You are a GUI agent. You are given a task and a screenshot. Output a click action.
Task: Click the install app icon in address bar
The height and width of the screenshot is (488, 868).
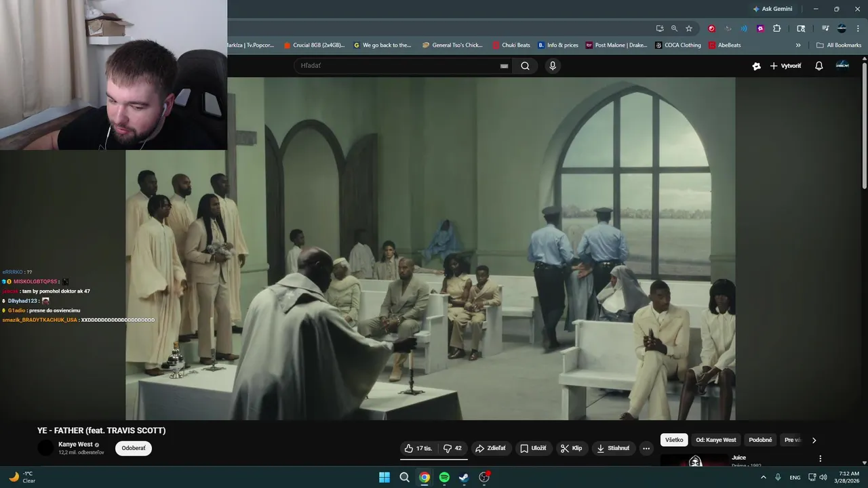(659, 28)
